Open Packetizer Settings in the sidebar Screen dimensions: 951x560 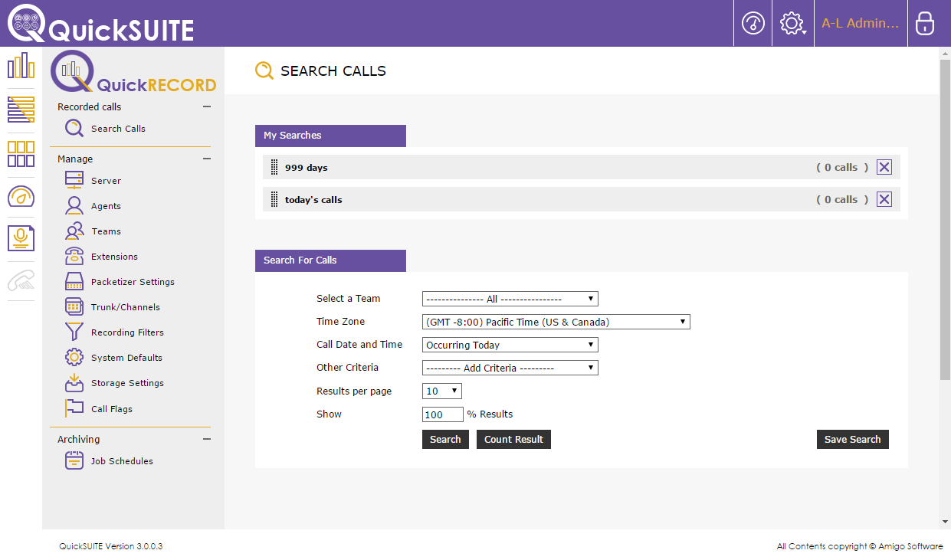133,282
